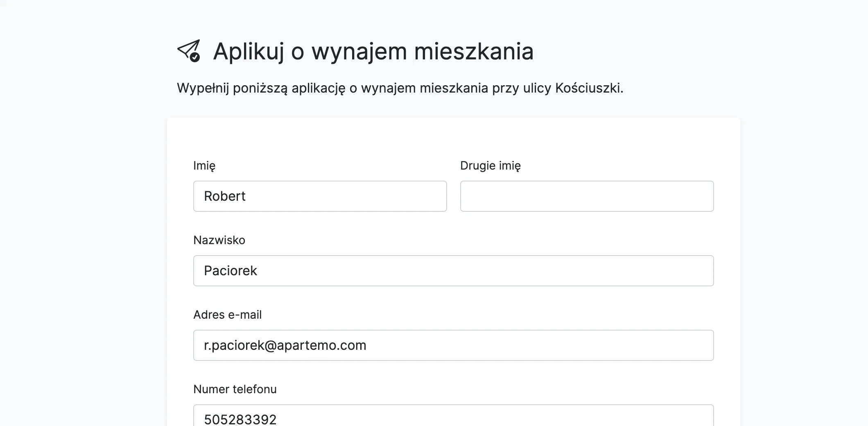Viewport: 868px width, 426px height.
Task: Place cursor on the surname 'Paciorek'
Action: (x=230, y=271)
